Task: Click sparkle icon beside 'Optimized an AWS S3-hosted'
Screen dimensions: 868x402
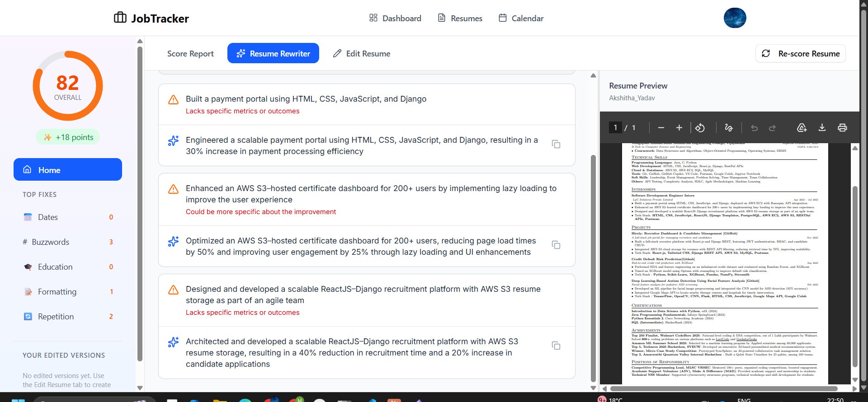Action: point(173,242)
